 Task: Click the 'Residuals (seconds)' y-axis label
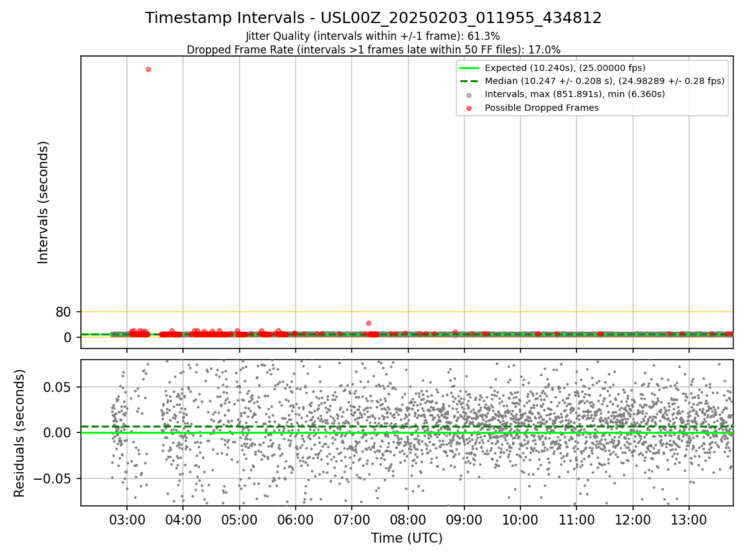pos(20,433)
